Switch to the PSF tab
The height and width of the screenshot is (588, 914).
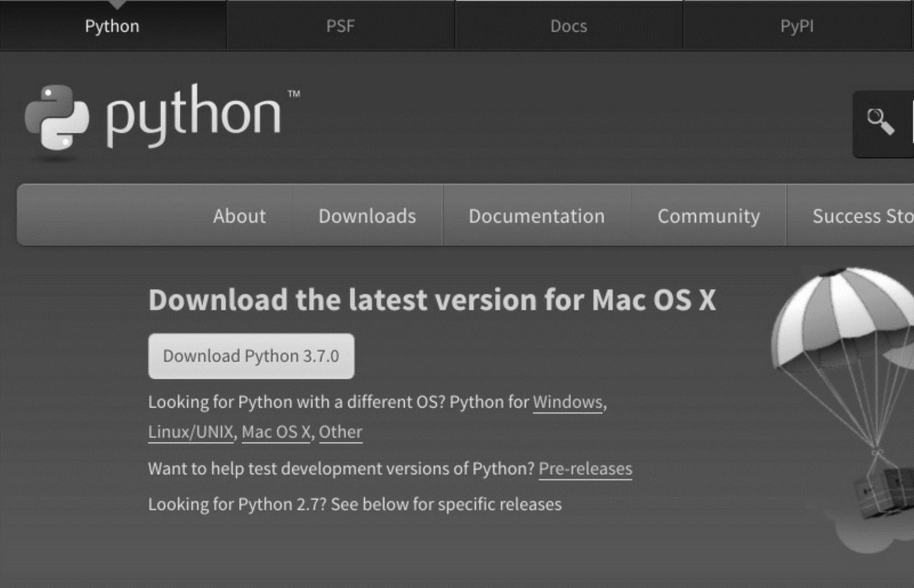340,26
